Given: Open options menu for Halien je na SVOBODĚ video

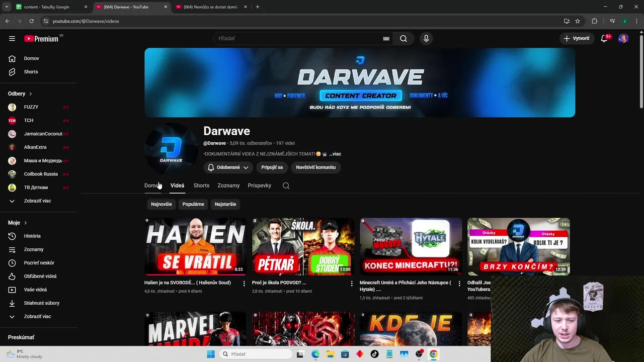Looking at the screenshot, I should tap(244, 284).
